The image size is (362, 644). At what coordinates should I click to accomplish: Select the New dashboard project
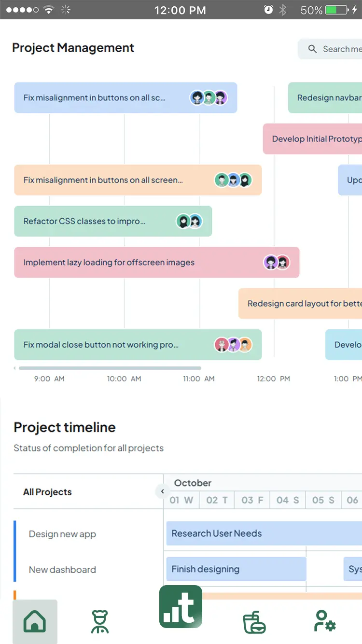pos(62,570)
